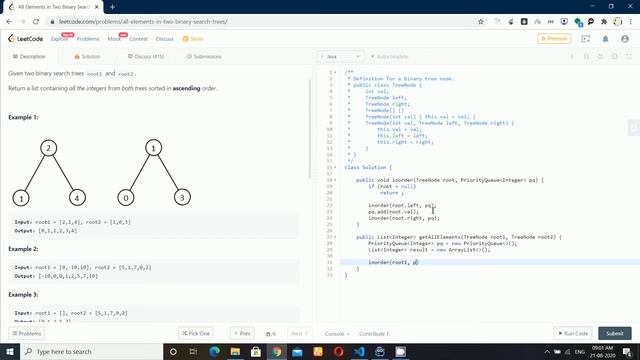Open Cortana circle icon

(173, 351)
